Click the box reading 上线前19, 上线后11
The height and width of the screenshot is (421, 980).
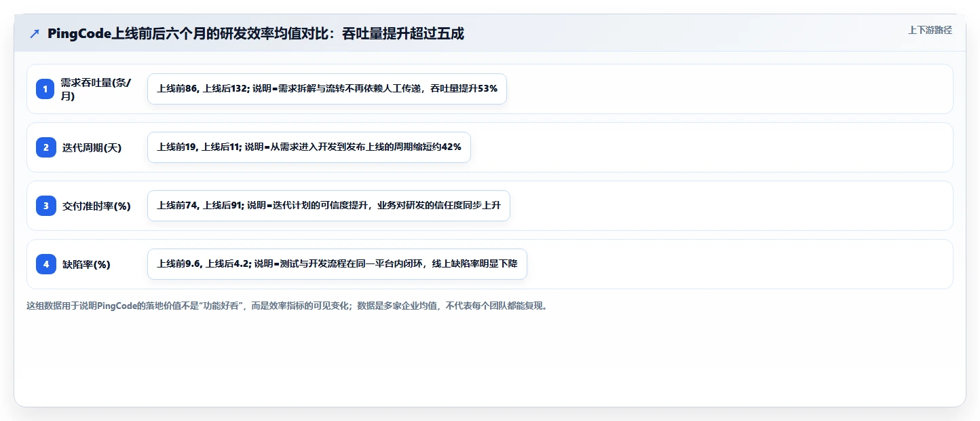pos(309,147)
